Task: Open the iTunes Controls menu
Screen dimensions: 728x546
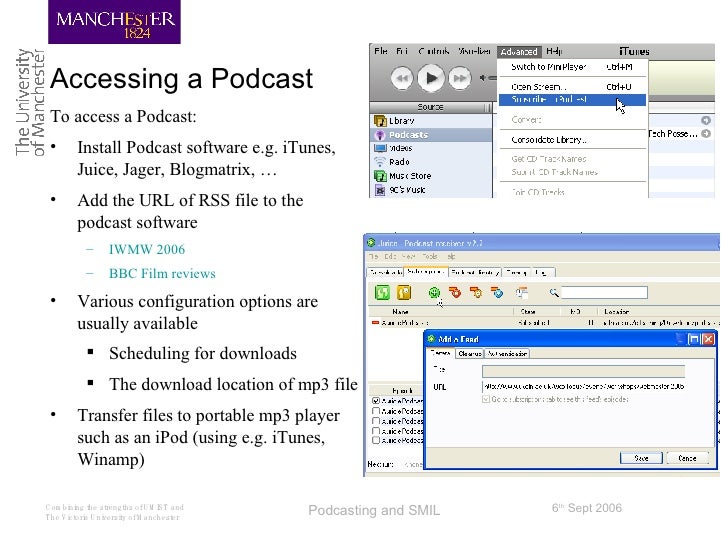Action: tap(433, 51)
